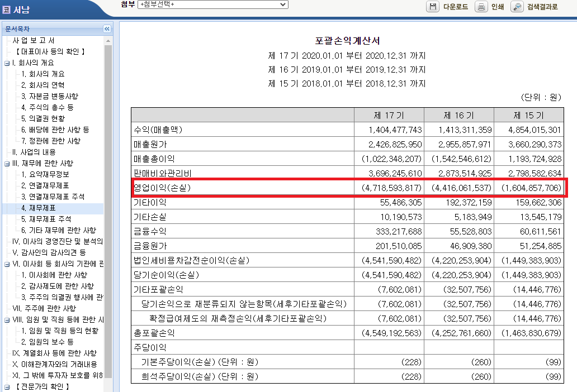Open 5. 의결권 현황
The height and width of the screenshot is (392, 577).
click(x=43, y=118)
